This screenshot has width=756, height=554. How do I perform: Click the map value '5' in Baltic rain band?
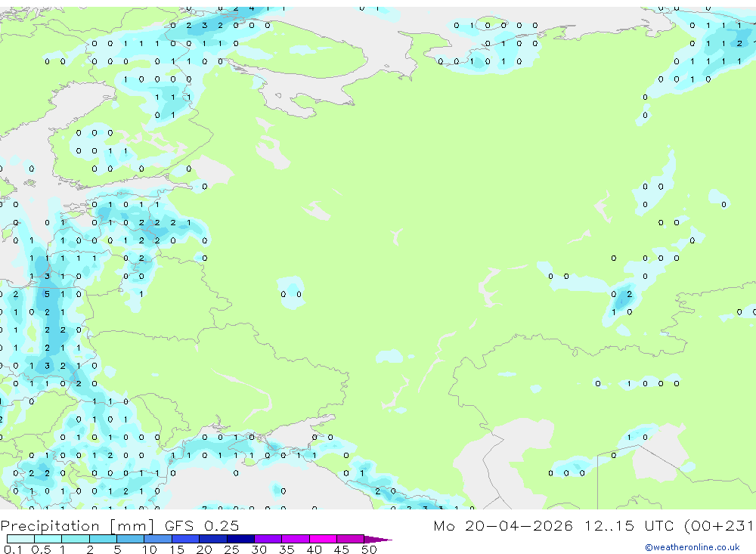click(x=47, y=294)
